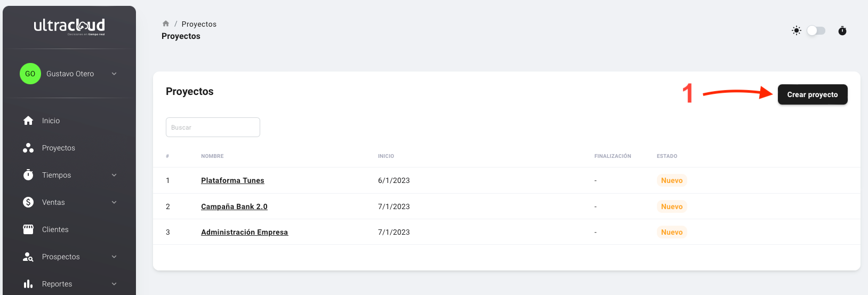Expand the Ventas submenu chevron
868x295 pixels.
(114, 202)
